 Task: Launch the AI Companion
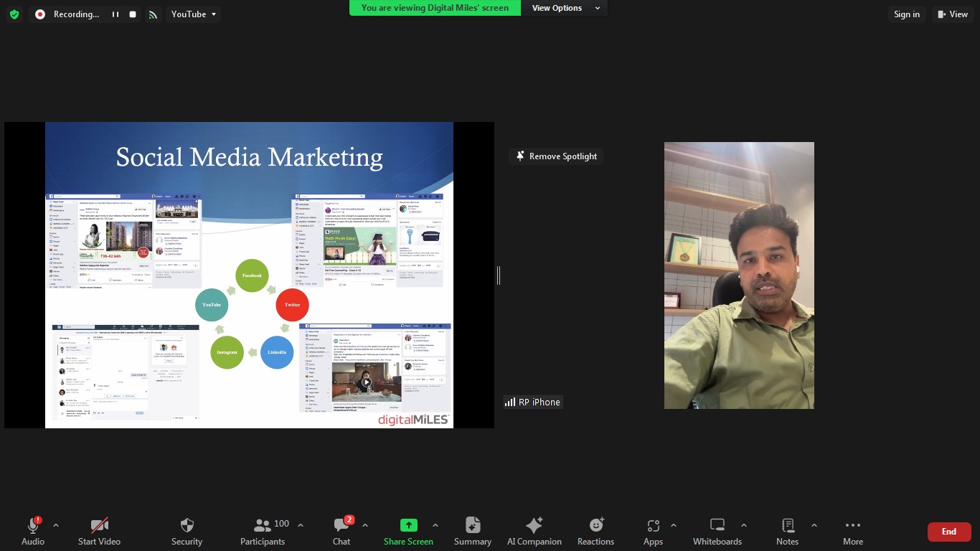[534, 532]
